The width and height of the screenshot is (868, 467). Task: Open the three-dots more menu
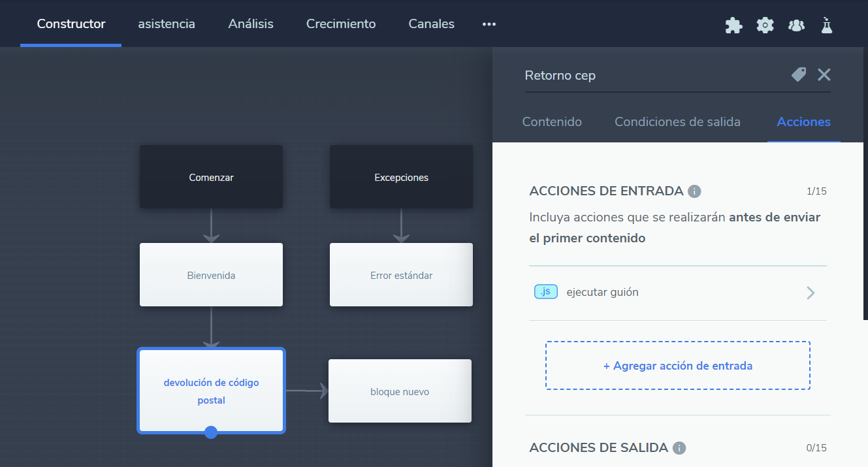(x=489, y=24)
